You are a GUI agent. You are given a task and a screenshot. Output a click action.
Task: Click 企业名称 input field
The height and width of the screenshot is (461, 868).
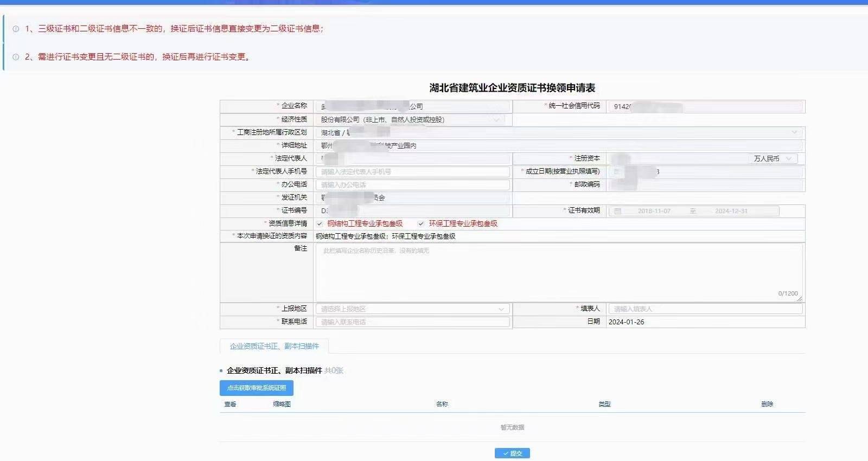(x=413, y=106)
